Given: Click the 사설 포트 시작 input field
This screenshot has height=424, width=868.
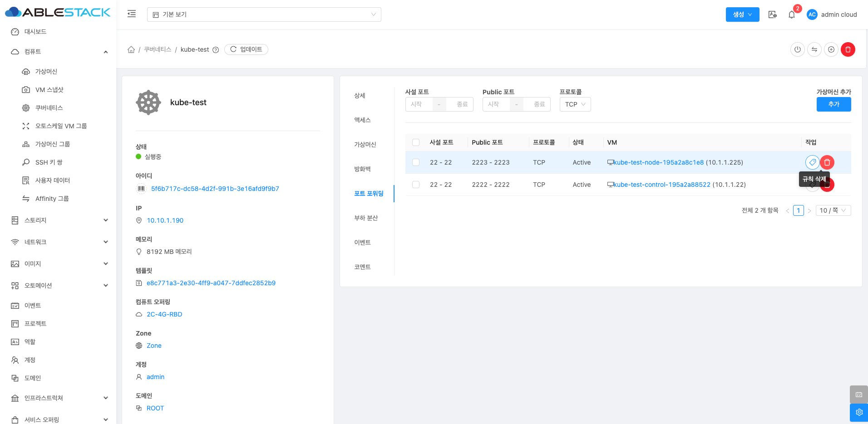Looking at the screenshot, I should pyautogui.click(x=419, y=104).
